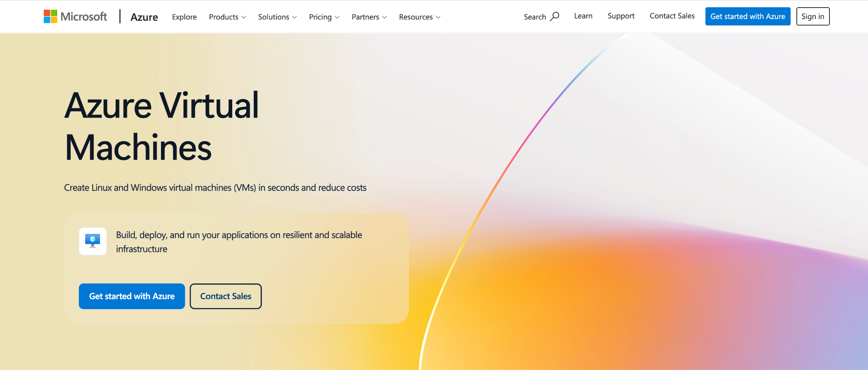
Task: Click the search magnifier icon
Action: (x=554, y=17)
